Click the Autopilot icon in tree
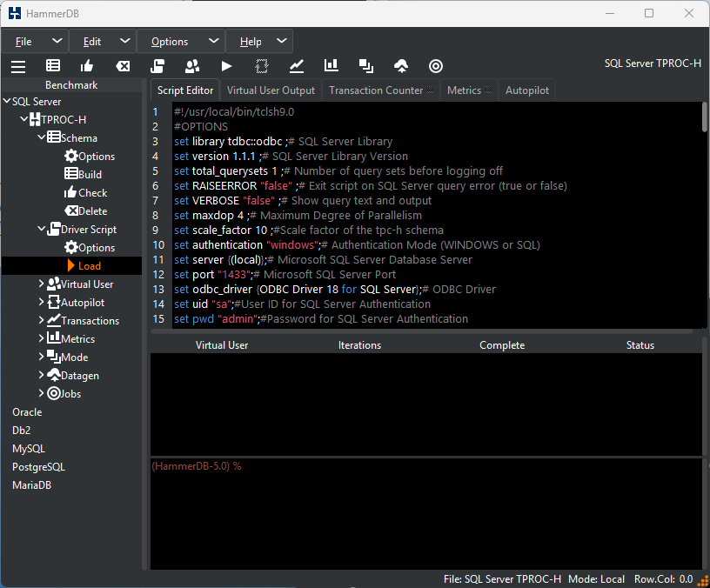This screenshot has height=588, width=710. tap(53, 302)
